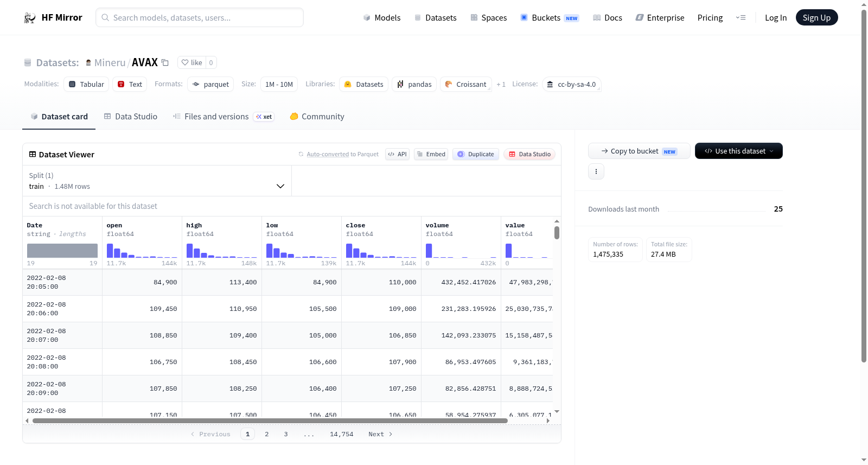Open Data Studio from the viewer header
Screen dimensions: 868x465
pyautogui.click(x=529, y=154)
